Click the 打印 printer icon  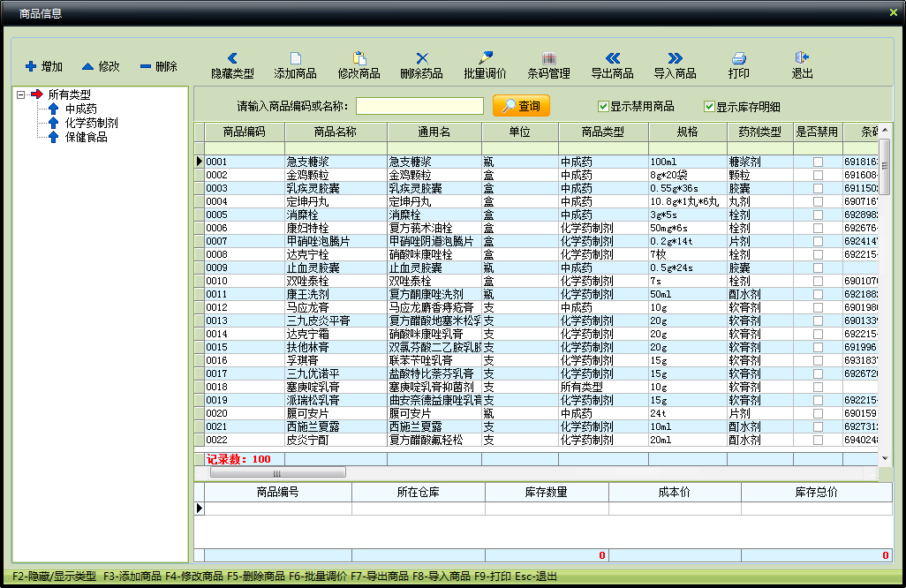pyautogui.click(x=739, y=58)
